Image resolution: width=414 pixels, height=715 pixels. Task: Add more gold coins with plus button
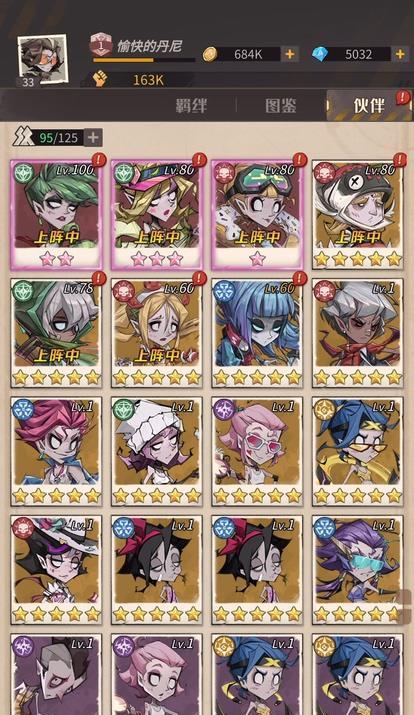290,54
